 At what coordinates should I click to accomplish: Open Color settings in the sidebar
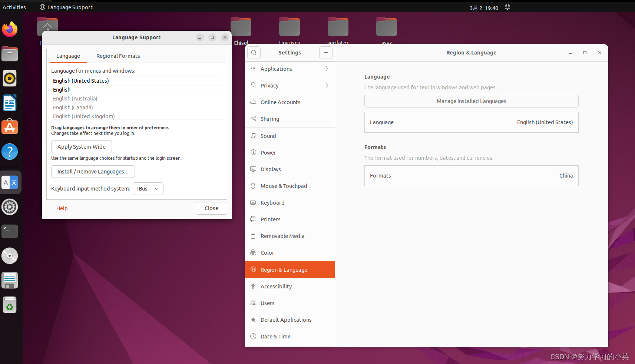coord(267,252)
